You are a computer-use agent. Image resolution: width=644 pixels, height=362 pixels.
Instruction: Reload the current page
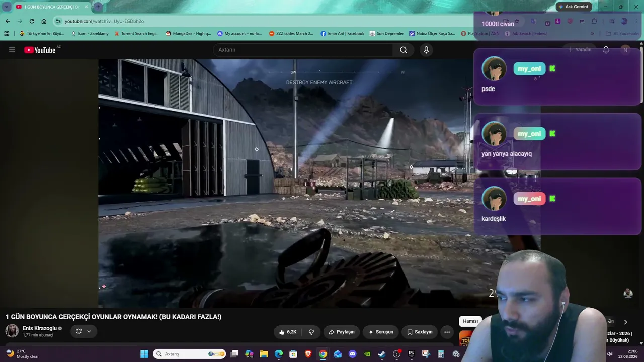tap(32, 21)
